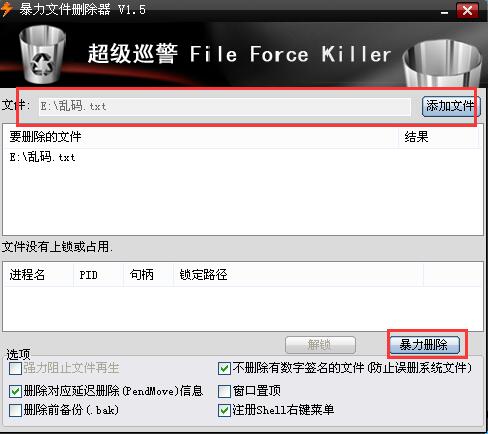The image size is (488, 434).
Task: Uncheck 注册Shell右键菜单 option
Action: (224, 410)
